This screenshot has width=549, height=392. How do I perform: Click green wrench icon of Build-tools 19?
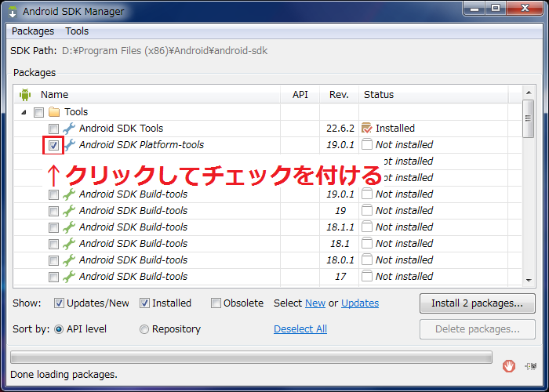tap(69, 211)
